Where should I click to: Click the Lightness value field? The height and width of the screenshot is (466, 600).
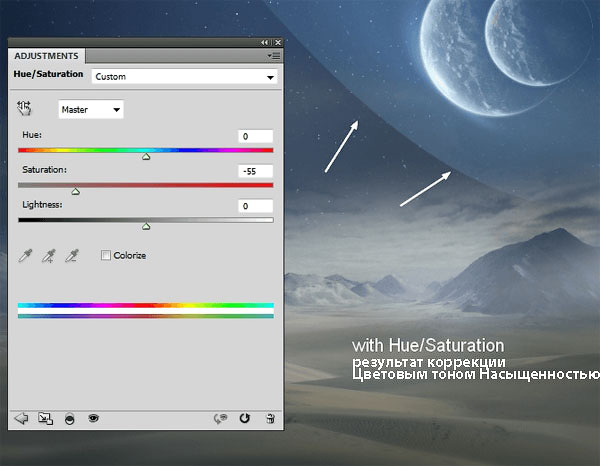point(256,206)
